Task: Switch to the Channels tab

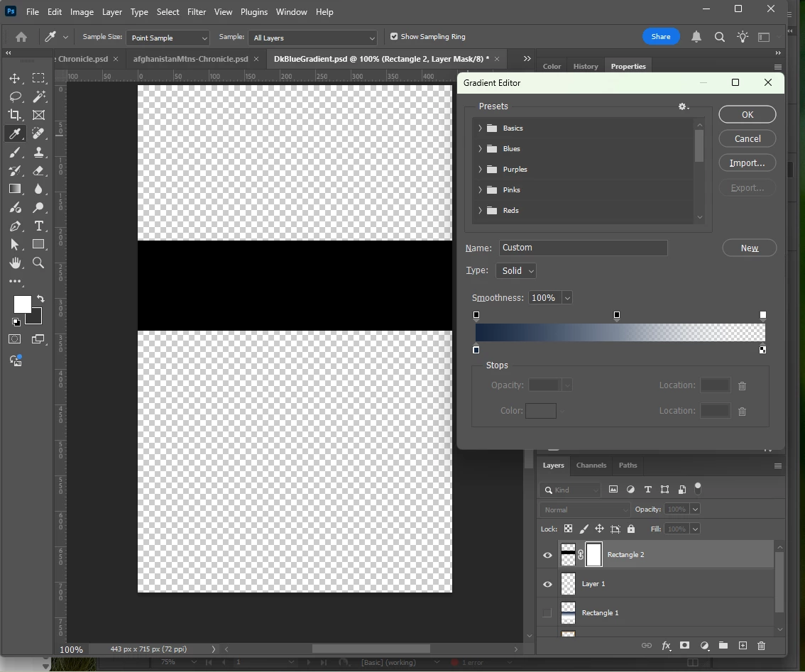Action: coord(591,465)
